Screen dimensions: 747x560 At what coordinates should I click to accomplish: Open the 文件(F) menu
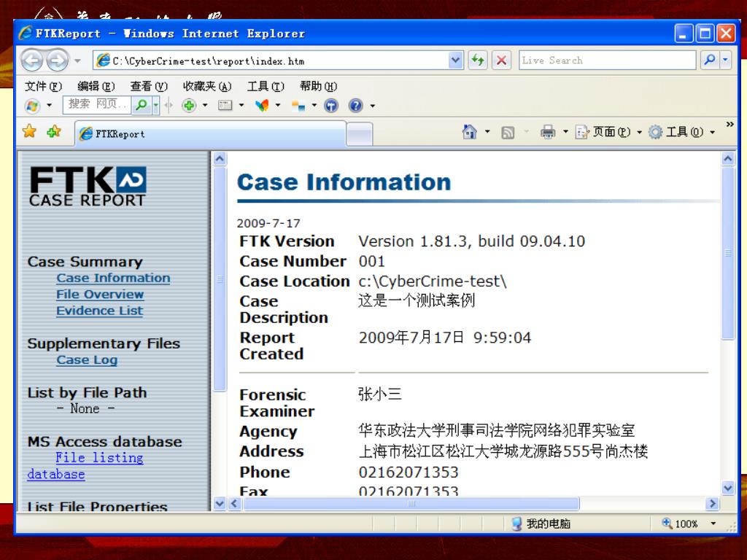(x=43, y=86)
